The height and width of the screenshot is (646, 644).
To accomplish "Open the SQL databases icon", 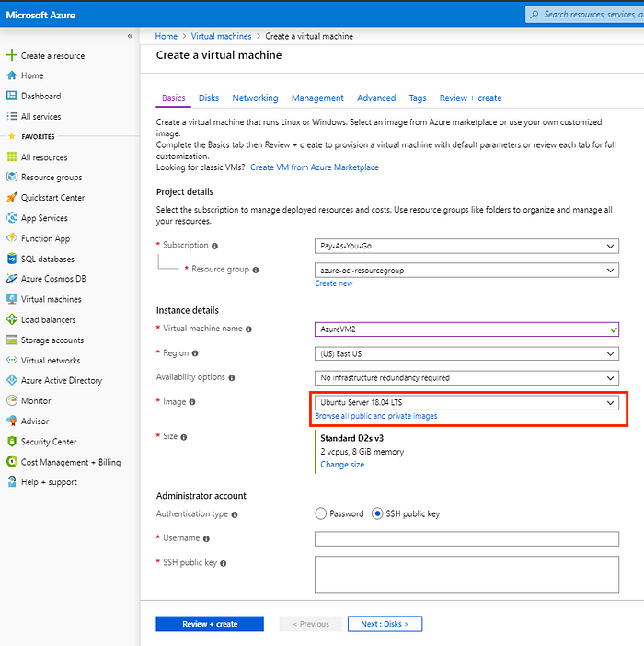I will point(12,259).
